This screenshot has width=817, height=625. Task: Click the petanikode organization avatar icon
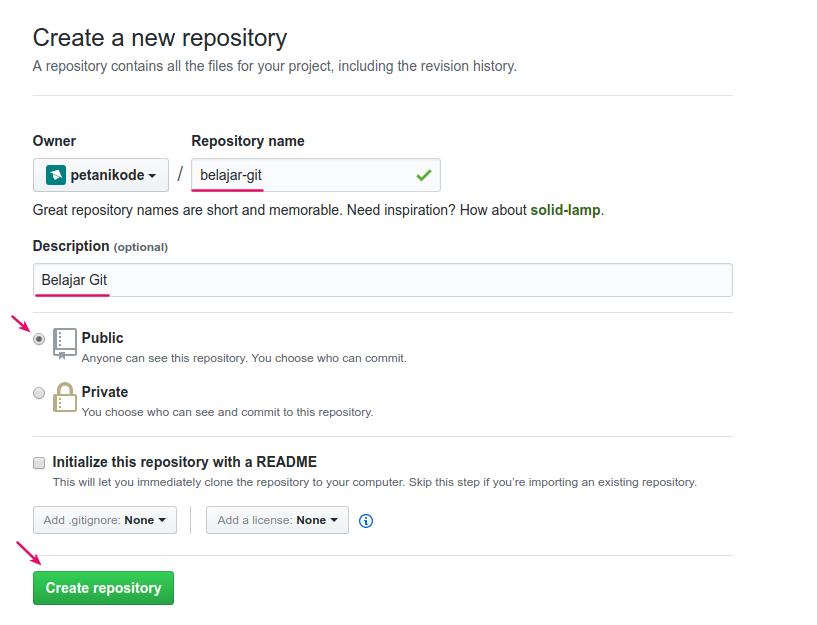[x=56, y=174]
